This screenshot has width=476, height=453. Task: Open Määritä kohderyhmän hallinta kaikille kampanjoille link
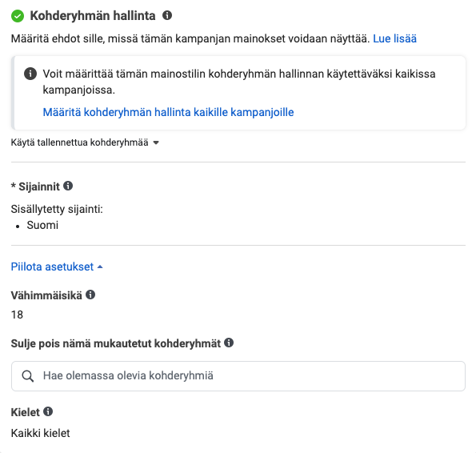168,112
